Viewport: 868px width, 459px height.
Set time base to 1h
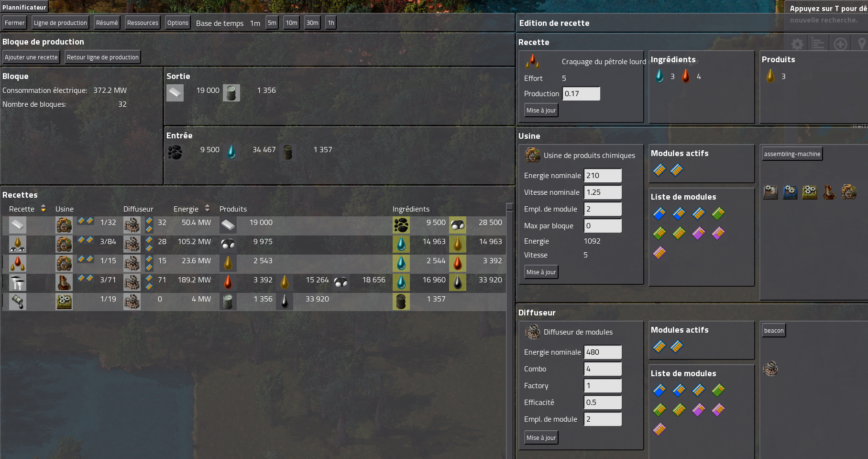point(331,23)
